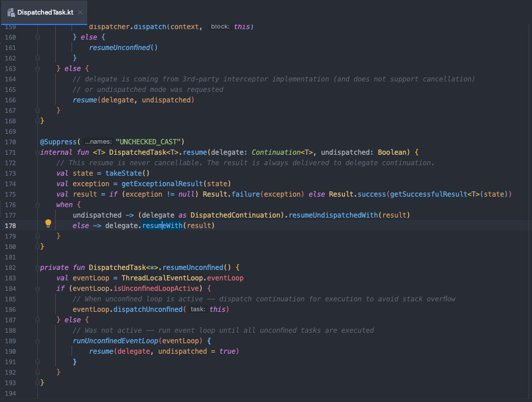This screenshot has height=402, width=532.
Task: Click the @Suppress annotation
Action: [x=58, y=142]
